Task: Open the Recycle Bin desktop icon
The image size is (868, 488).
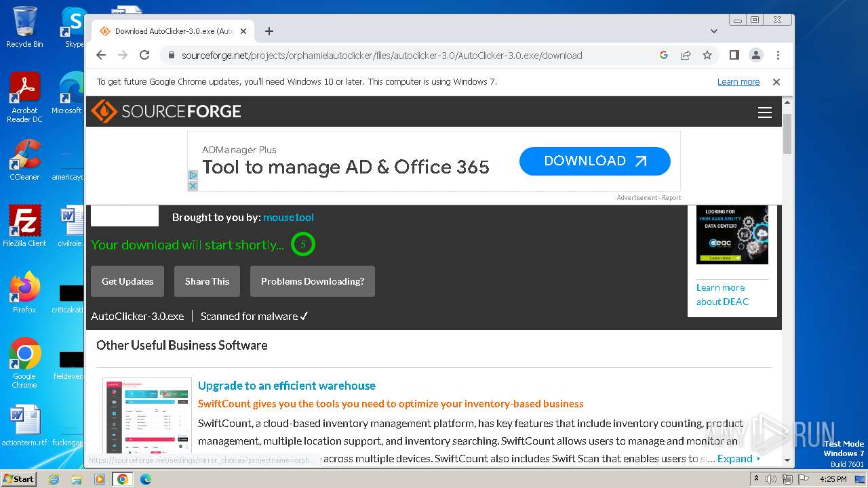Action: tap(24, 27)
